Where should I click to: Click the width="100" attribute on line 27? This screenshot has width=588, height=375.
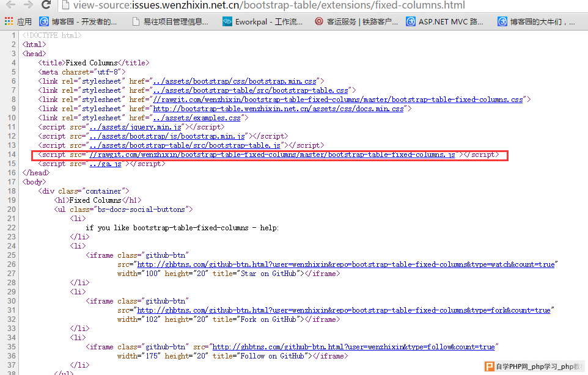click(139, 274)
